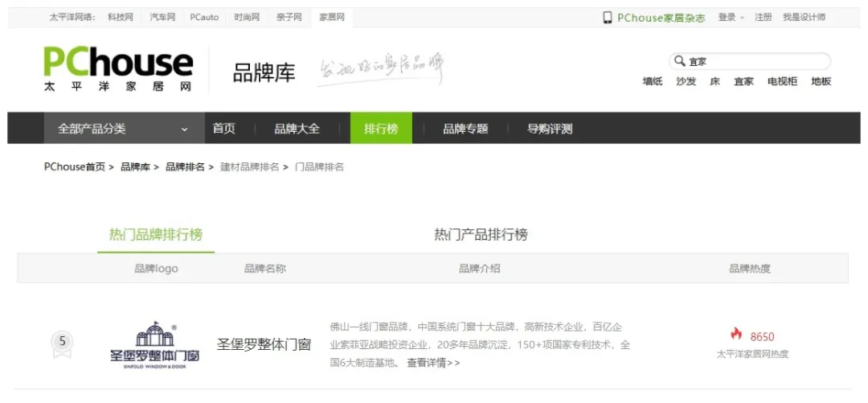868x403 pixels.
Task: Go to 品牌大全 in the nav bar
Action: 297,129
